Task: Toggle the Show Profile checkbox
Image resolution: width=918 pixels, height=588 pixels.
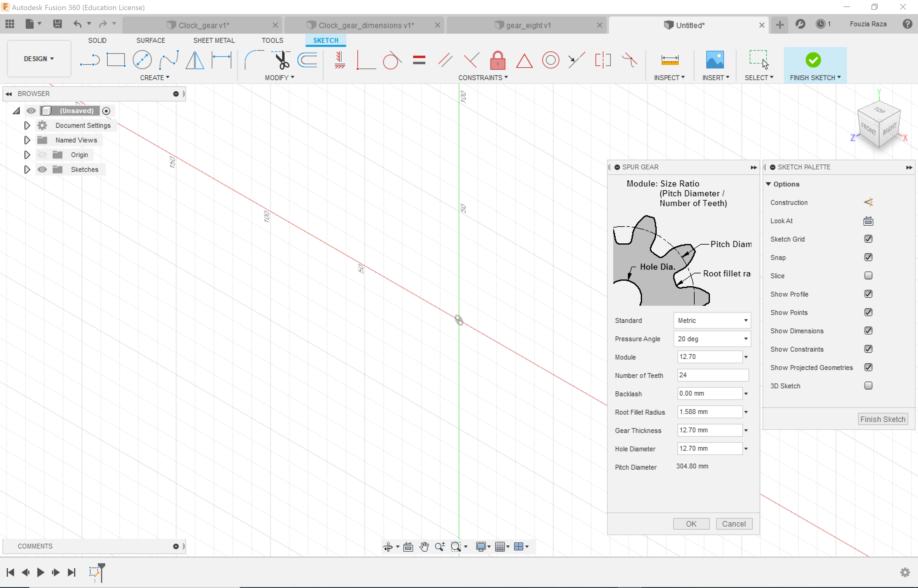Action: [x=868, y=294]
